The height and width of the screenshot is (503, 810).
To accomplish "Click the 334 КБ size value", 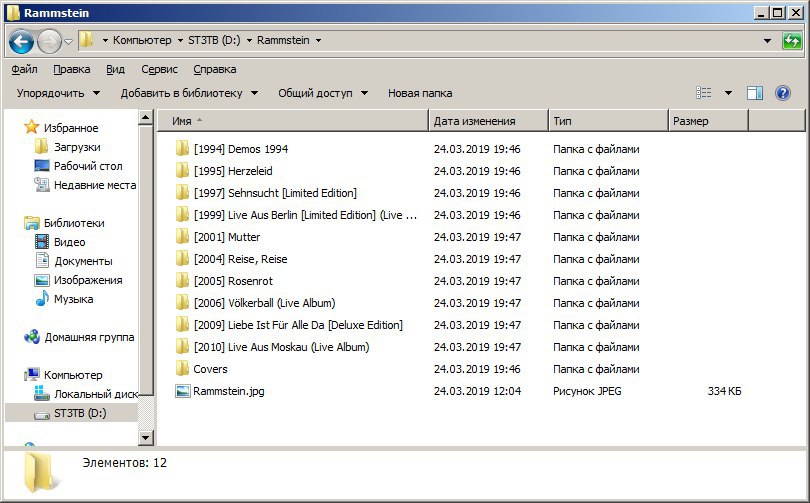I will 724,391.
